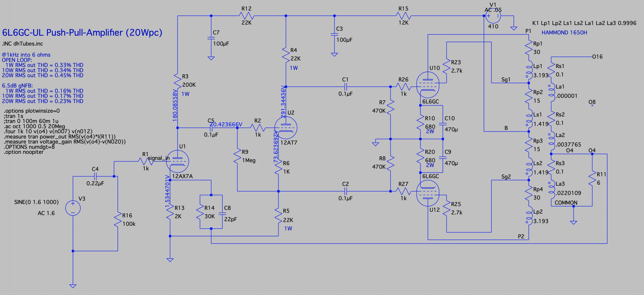The image size is (644, 295).
Task: Select capacitor C7 symbol 100µF
Action: pos(211,38)
